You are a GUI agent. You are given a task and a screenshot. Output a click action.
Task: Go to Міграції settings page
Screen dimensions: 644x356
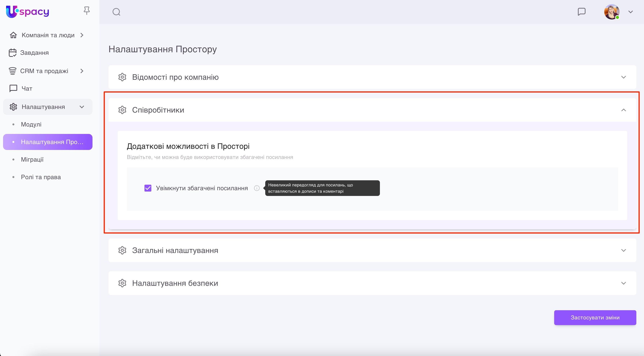pos(32,159)
